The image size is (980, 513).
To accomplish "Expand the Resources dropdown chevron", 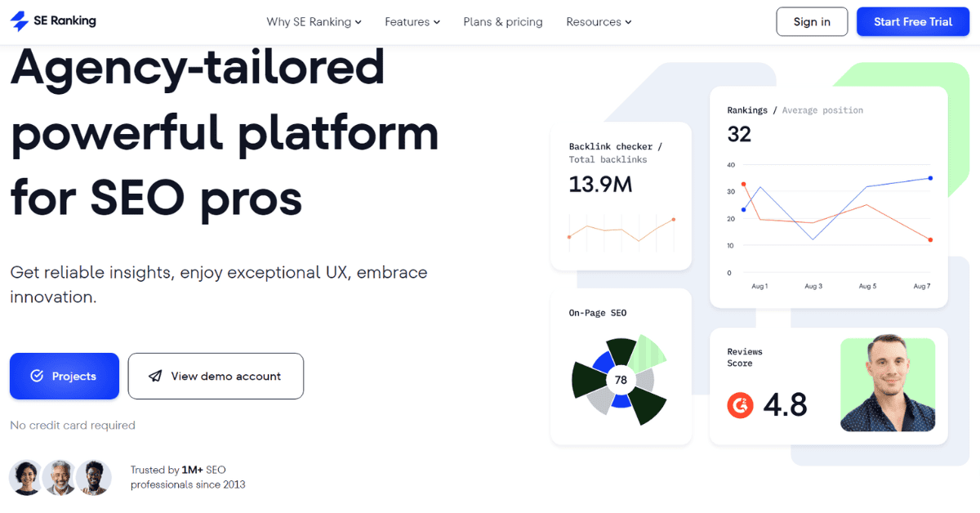I will point(628,23).
